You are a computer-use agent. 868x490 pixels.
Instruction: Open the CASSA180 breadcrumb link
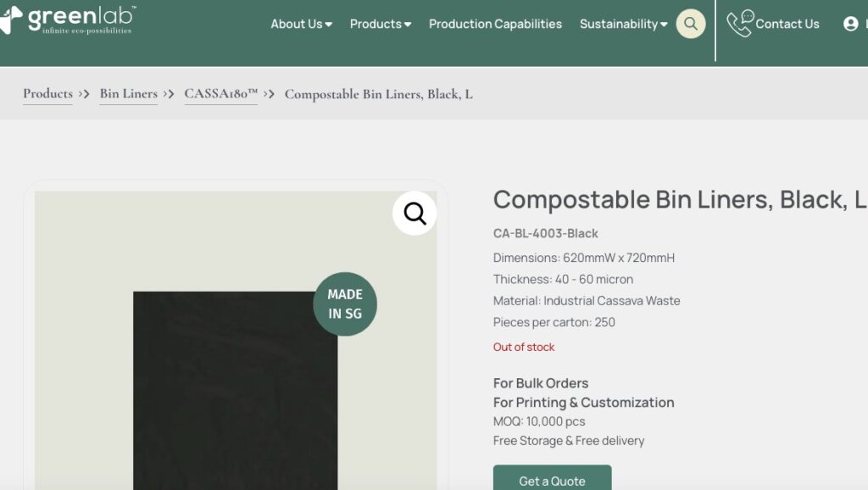pyautogui.click(x=220, y=93)
